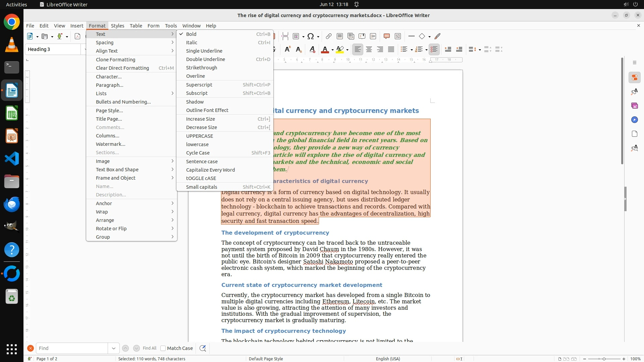Viewport: 644px width, 362px height.
Task: Open the font color dropdown arrow
Action: point(332,50)
